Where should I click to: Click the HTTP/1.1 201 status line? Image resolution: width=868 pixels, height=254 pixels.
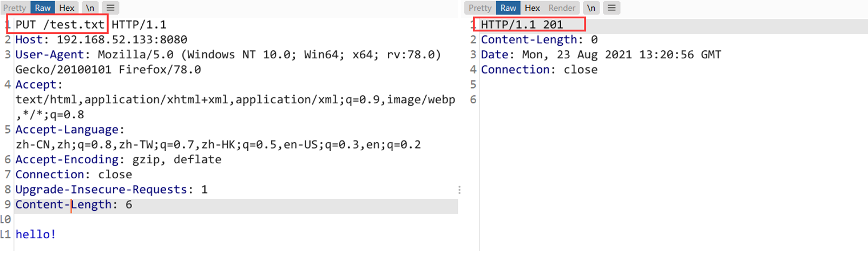pyautogui.click(x=522, y=25)
